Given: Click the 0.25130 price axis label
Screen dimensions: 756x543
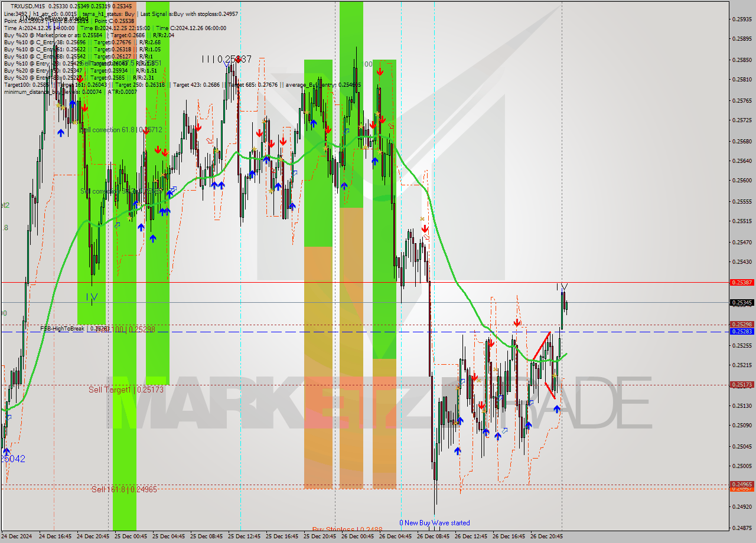Looking at the screenshot, I should tap(742, 405).
